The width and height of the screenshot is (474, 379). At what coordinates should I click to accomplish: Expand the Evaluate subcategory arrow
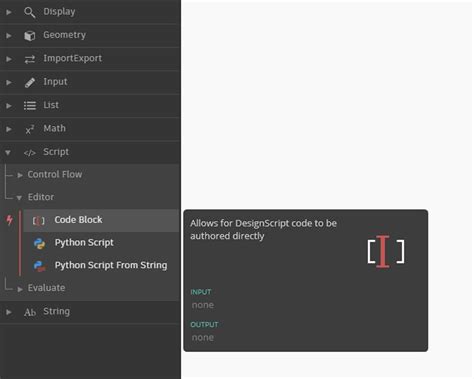(x=20, y=289)
